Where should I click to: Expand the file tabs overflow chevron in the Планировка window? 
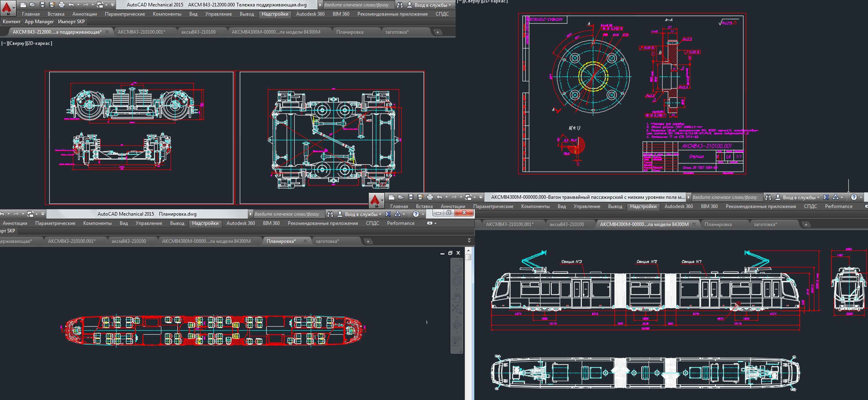pyautogui.click(x=469, y=240)
